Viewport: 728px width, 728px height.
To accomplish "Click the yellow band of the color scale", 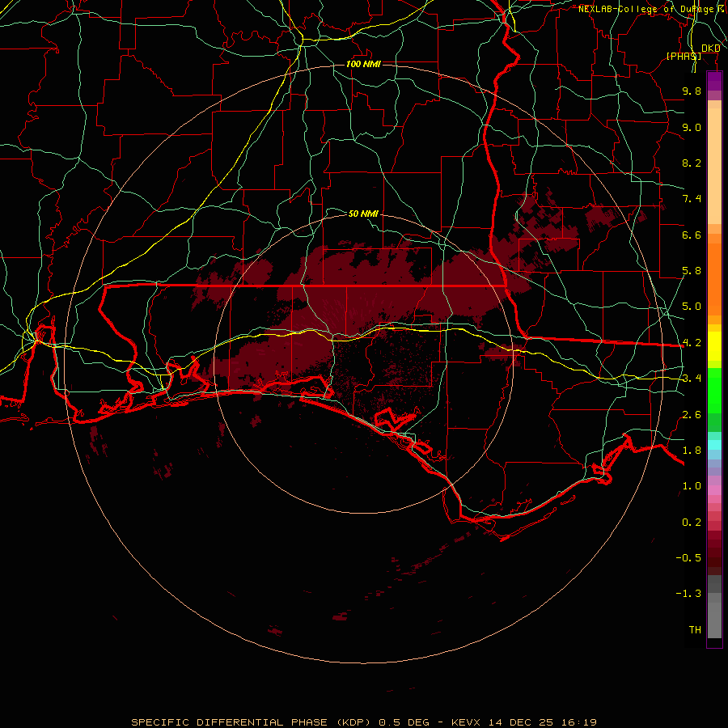I will (x=714, y=346).
